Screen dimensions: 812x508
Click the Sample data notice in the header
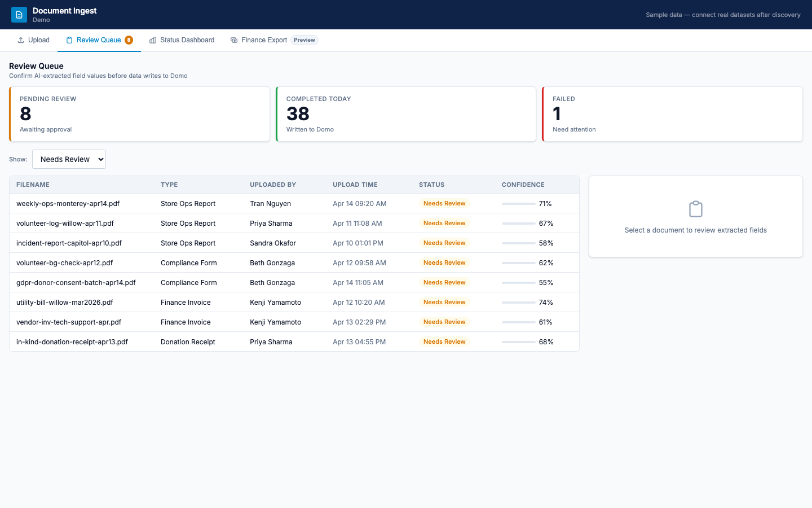tap(723, 15)
